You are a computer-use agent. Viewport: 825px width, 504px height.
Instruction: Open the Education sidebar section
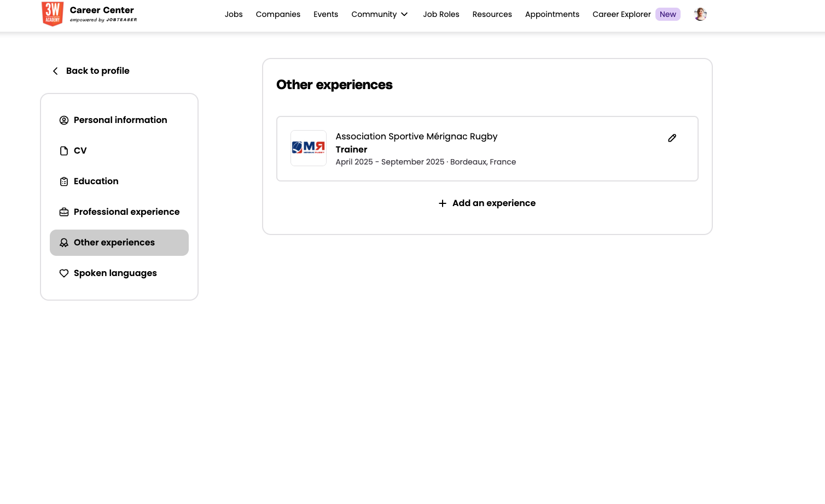click(119, 181)
